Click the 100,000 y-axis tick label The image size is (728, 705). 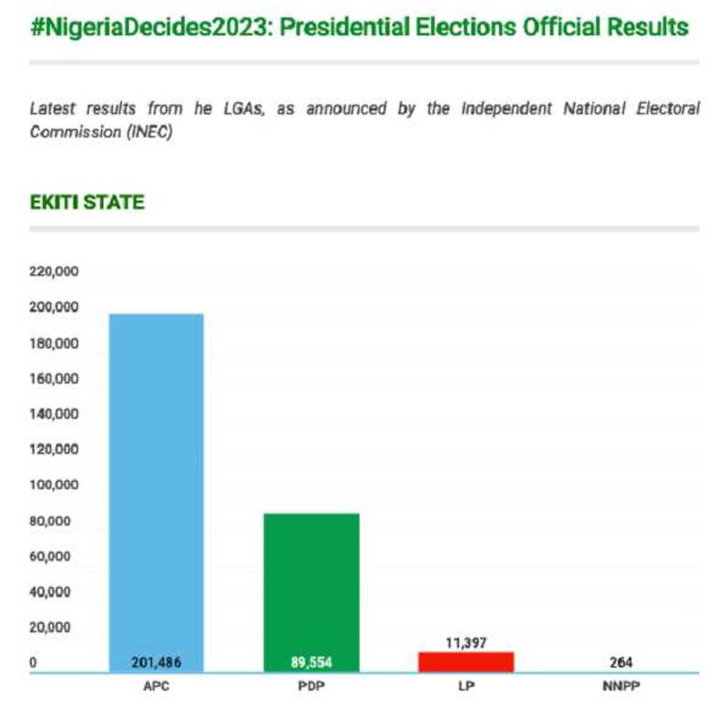[55, 485]
